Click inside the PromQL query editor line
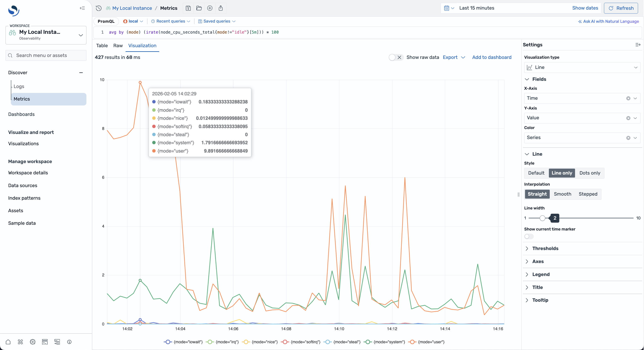This screenshot has height=350, width=644. click(193, 32)
